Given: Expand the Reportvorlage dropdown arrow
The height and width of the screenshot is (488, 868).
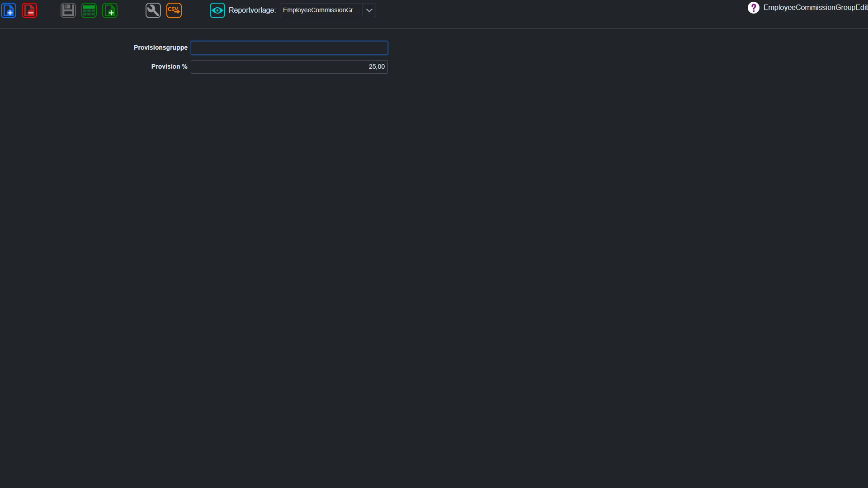Looking at the screenshot, I should click(369, 10).
